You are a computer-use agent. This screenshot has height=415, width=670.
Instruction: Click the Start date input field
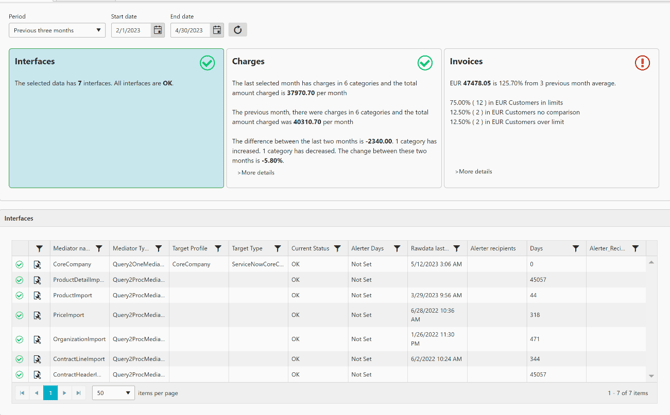point(131,31)
